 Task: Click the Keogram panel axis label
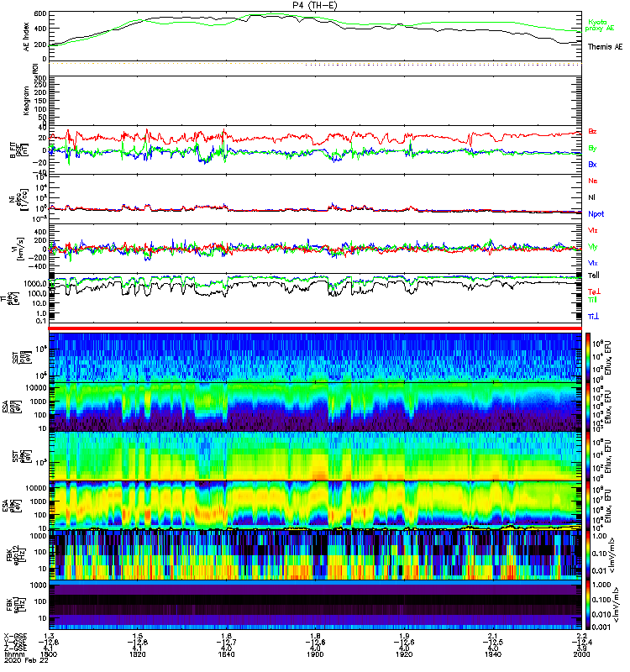pos(26,100)
